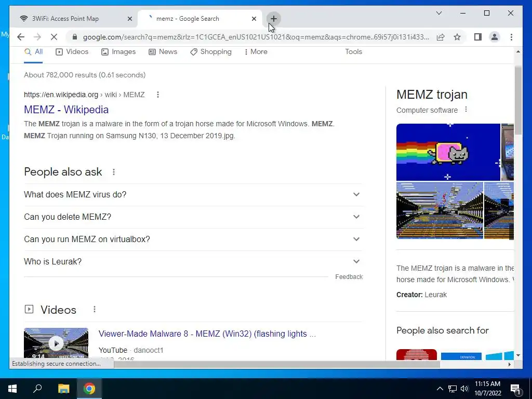Select the All search filter
The image size is (532, 399).
click(x=33, y=52)
